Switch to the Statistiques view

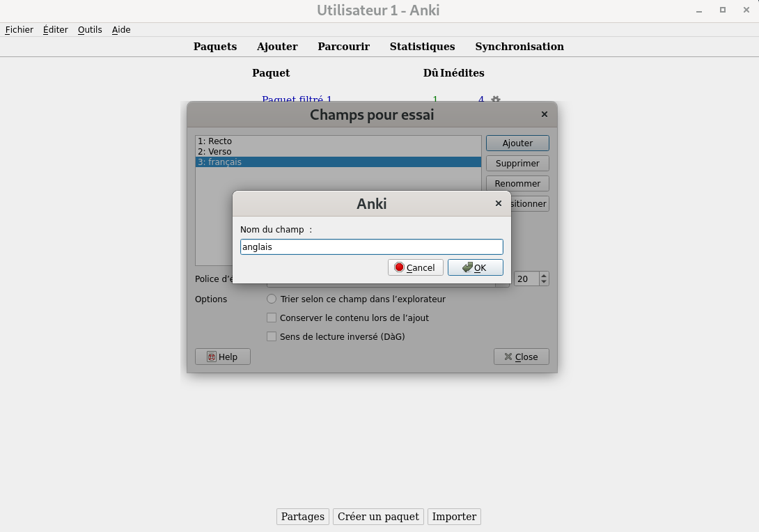pyautogui.click(x=422, y=47)
